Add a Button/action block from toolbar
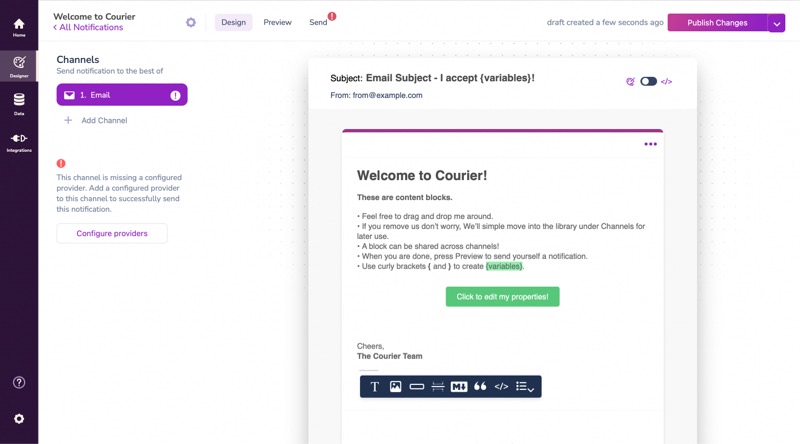 point(417,387)
